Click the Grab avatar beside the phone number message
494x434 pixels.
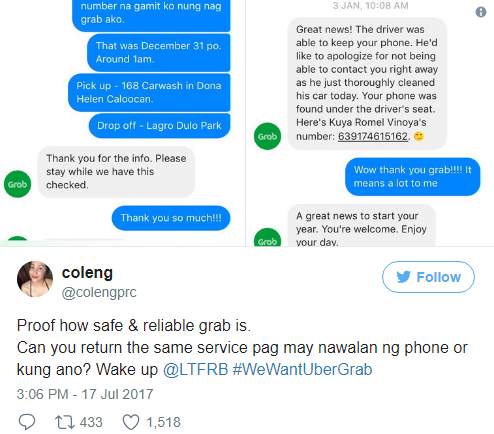pos(267,136)
